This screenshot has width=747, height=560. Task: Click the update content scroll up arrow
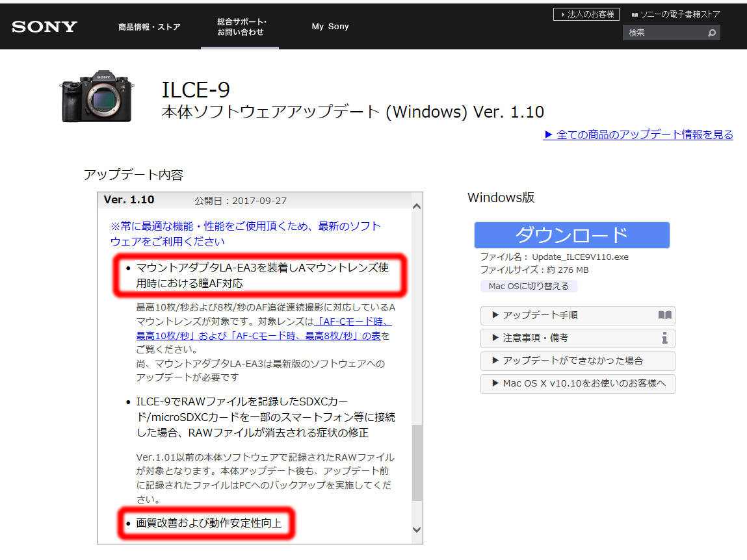(417, 206)
